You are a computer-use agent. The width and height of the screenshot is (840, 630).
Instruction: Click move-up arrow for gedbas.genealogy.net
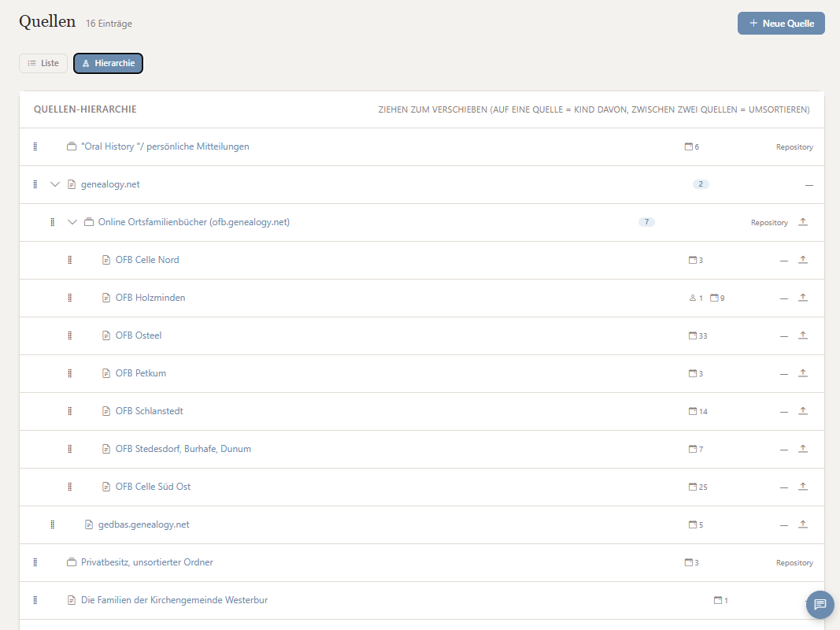point(803,524)
